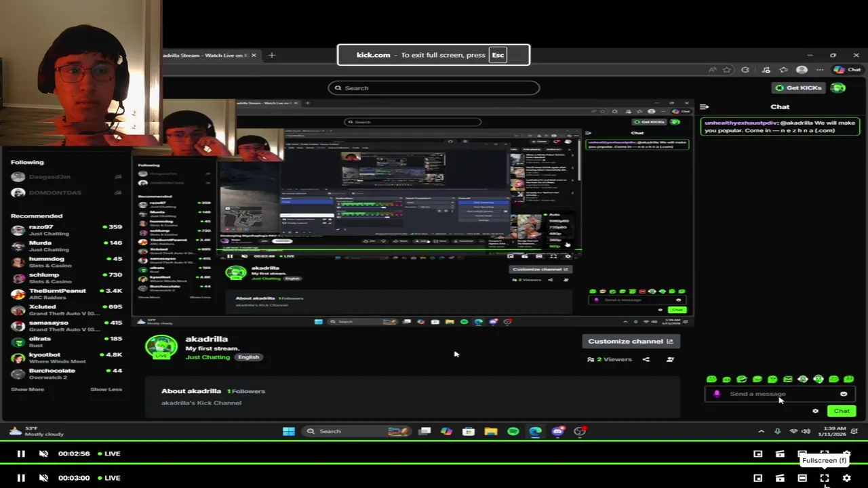The height and width of the screenshot is (488, 868).
Task: Open player settings gear in 00:03:00 bar
Action: pyautogui.click(x=846, y=478)
